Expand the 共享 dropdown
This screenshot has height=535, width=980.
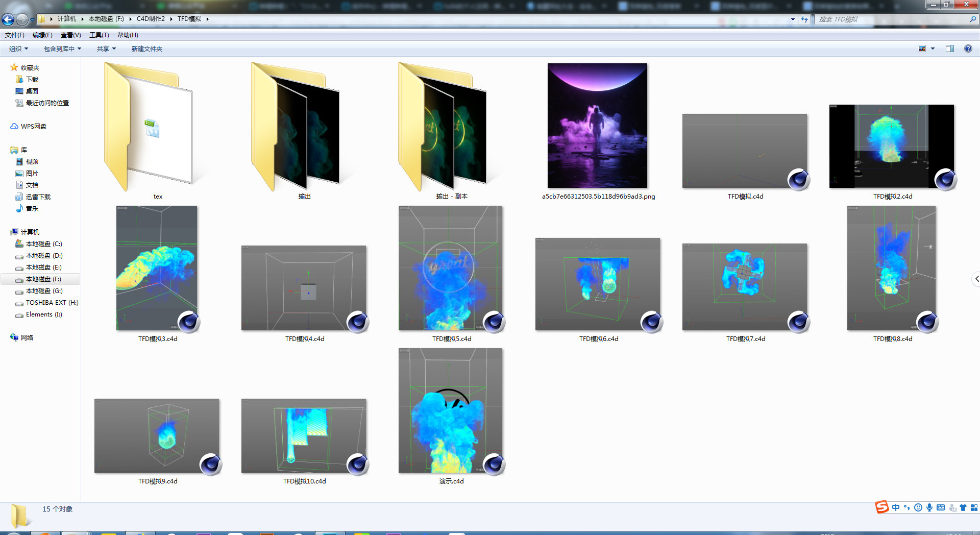(x=107, y=48)
